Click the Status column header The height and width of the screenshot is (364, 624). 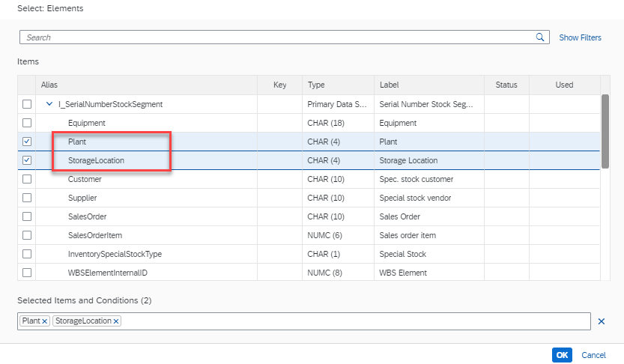pyautogui.click(x=506, y=85)
